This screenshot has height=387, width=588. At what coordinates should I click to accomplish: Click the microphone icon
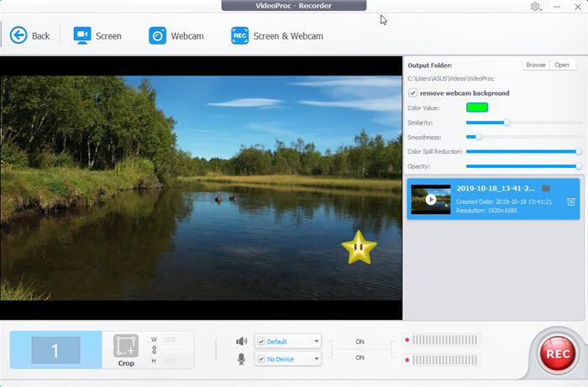point(242,358)
